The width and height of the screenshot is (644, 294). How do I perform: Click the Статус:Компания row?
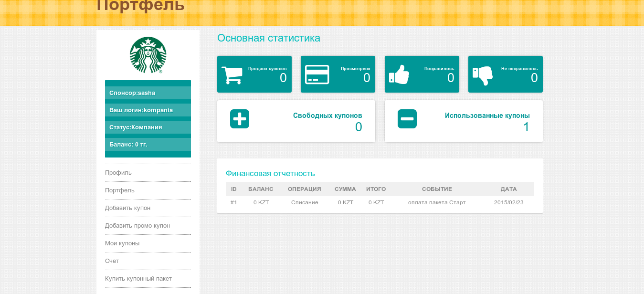(148, 127)
